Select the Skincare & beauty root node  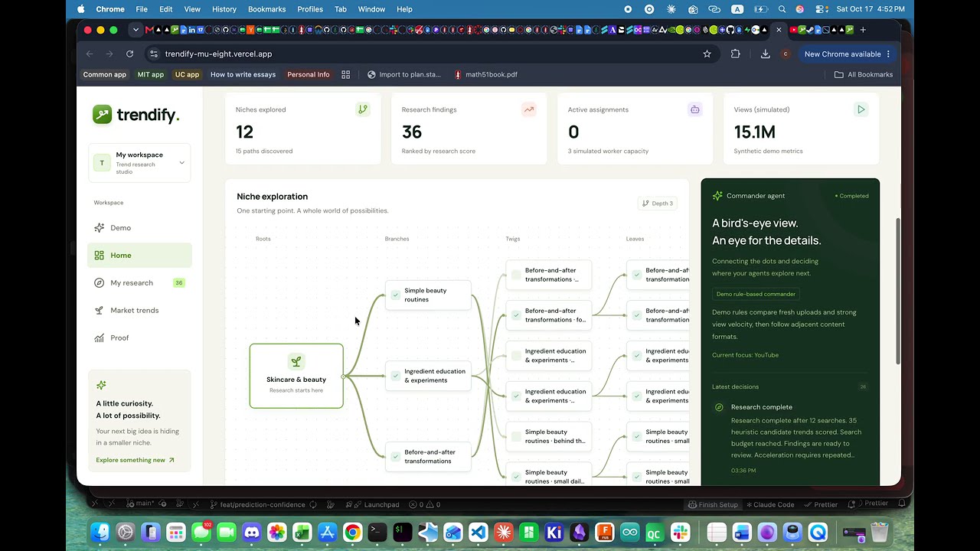click(x=296, y=376)
